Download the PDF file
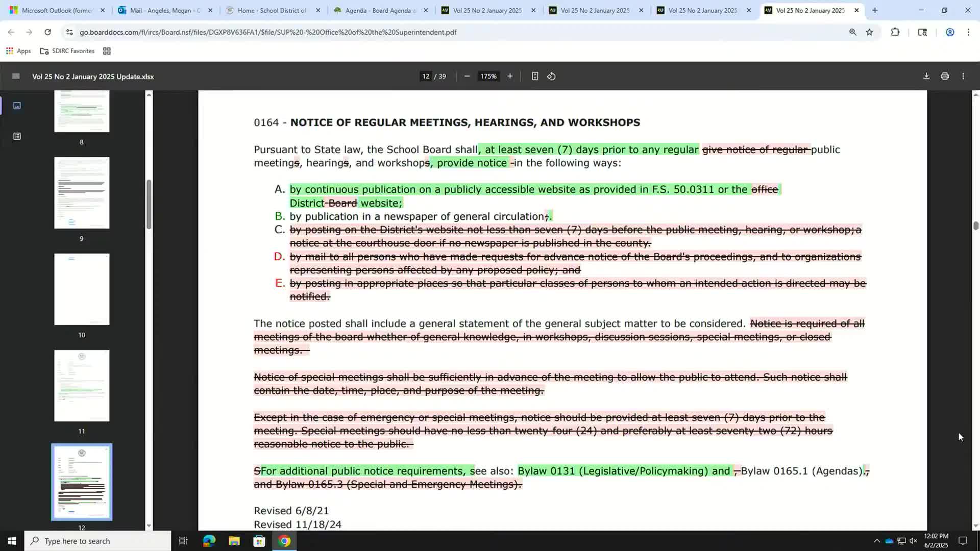This screenshot has height=551, width=980. [x=926, y=77]
